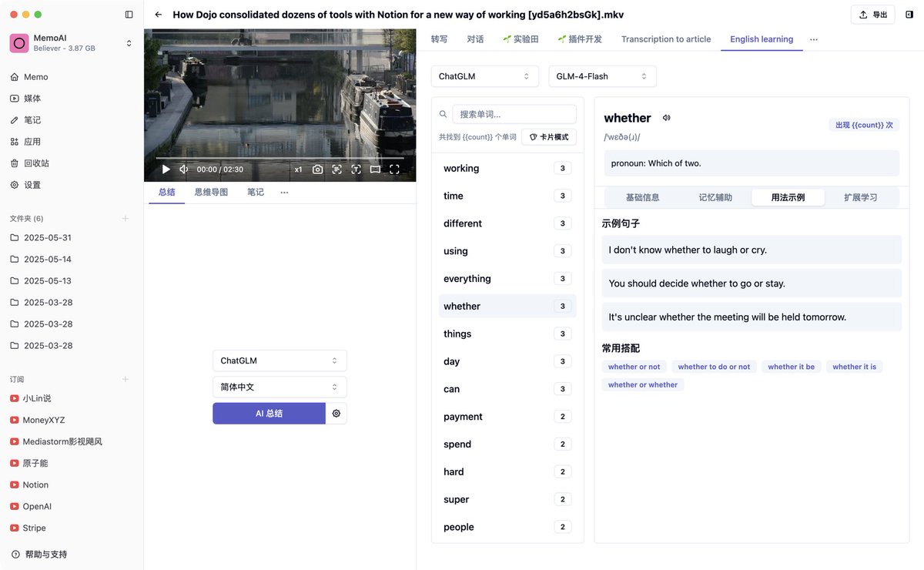Select 基础信息 basic info tab
This screenshot has width=924, height=570.
point(642,197)
